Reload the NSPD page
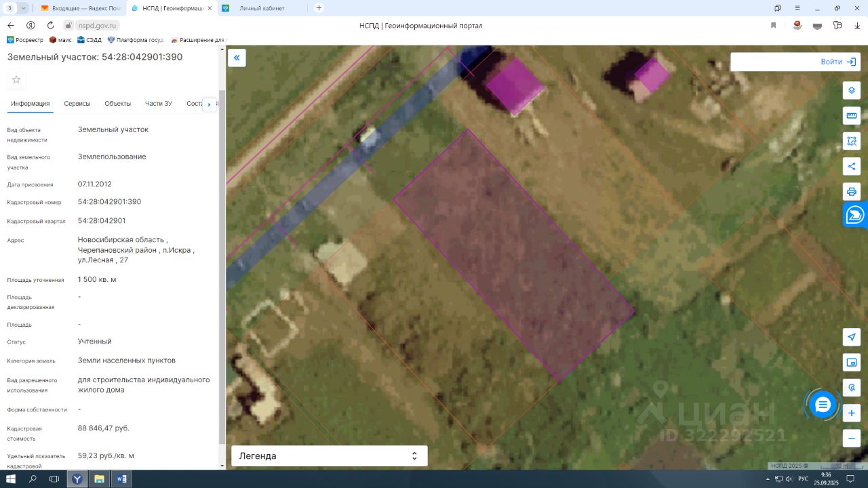Viewport: 868px width, 488px height. 50,25
